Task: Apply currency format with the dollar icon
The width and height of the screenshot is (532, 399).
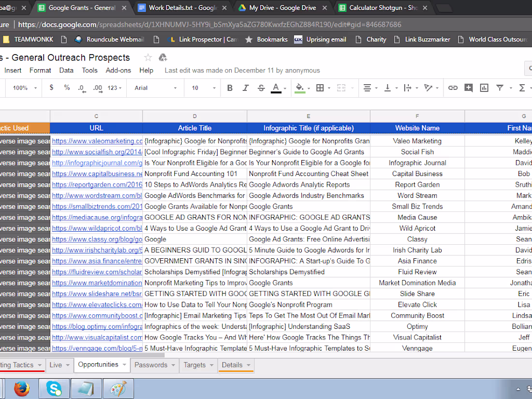Action: point(51,88)
